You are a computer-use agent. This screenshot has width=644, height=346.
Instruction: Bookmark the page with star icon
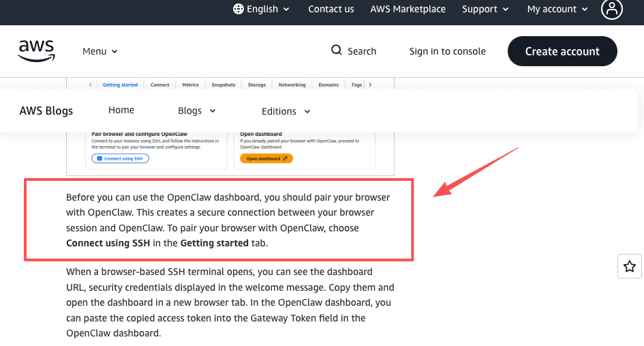click(x=629, y=266)
